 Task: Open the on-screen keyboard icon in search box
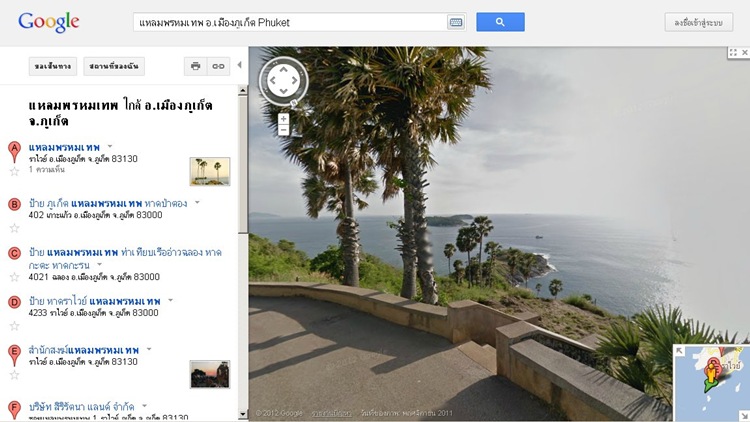[x=455, y=22]
